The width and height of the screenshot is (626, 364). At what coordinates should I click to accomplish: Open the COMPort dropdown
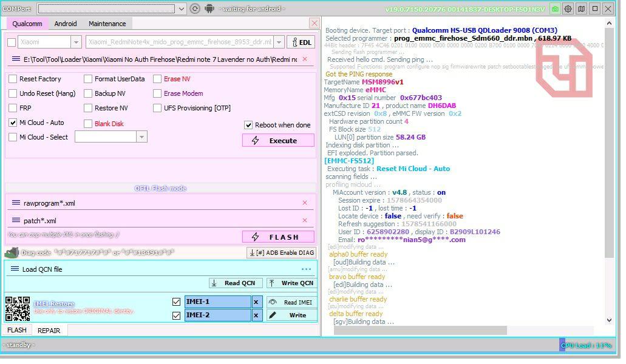point(182,8)
